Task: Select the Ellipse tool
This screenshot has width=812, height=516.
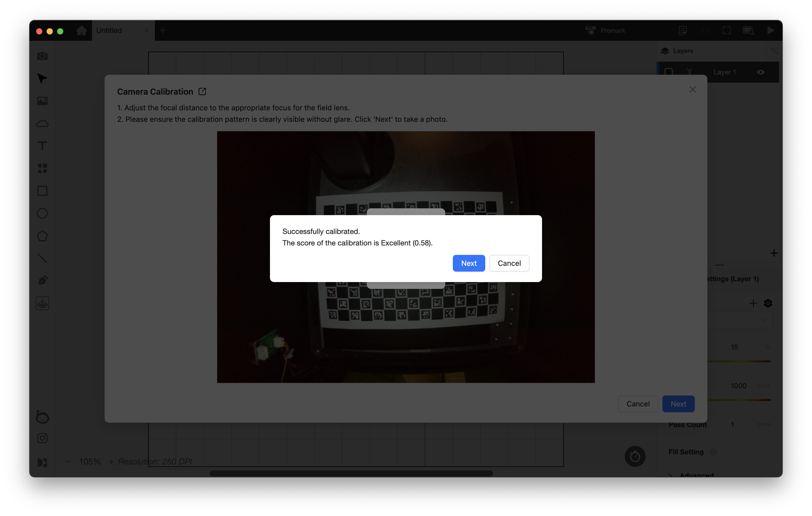Action: click(42, 213)
